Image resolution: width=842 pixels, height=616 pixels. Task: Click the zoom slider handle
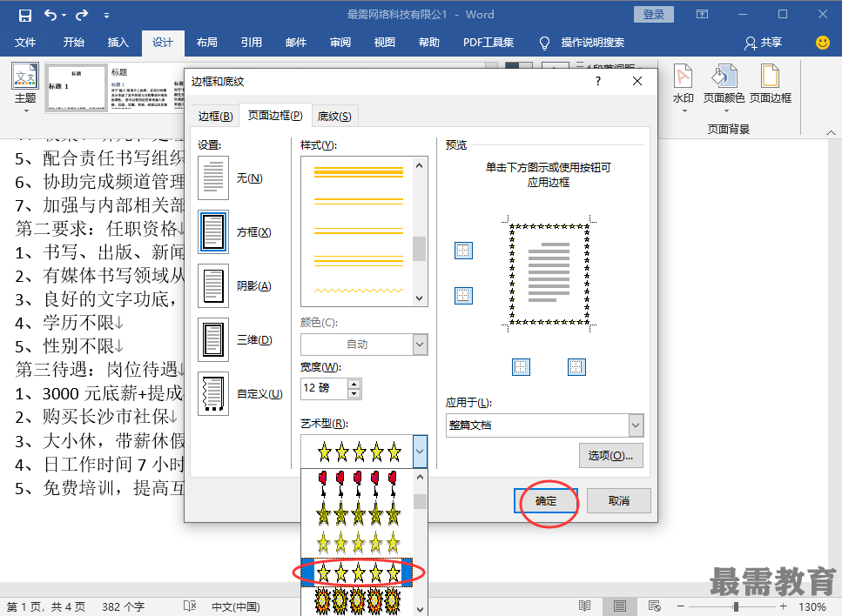click(x=736, y=606)
